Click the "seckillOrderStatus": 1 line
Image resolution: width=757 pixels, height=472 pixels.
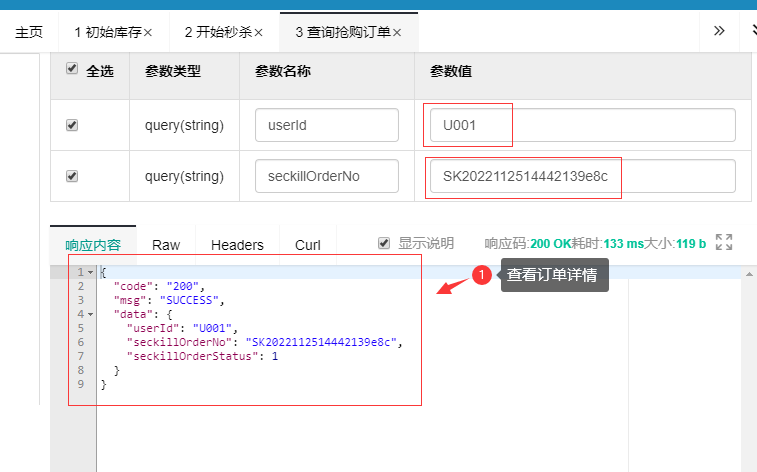(202, 357)
